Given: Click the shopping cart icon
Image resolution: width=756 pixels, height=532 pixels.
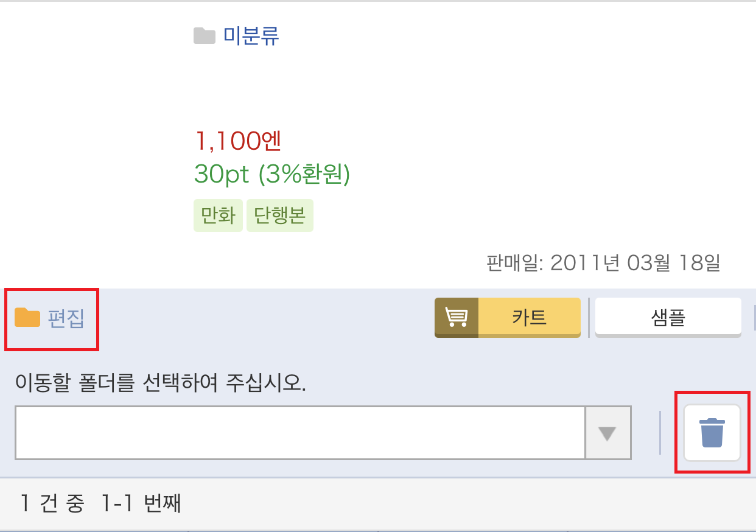Looking at the screenshot, I should click(457, 317).
